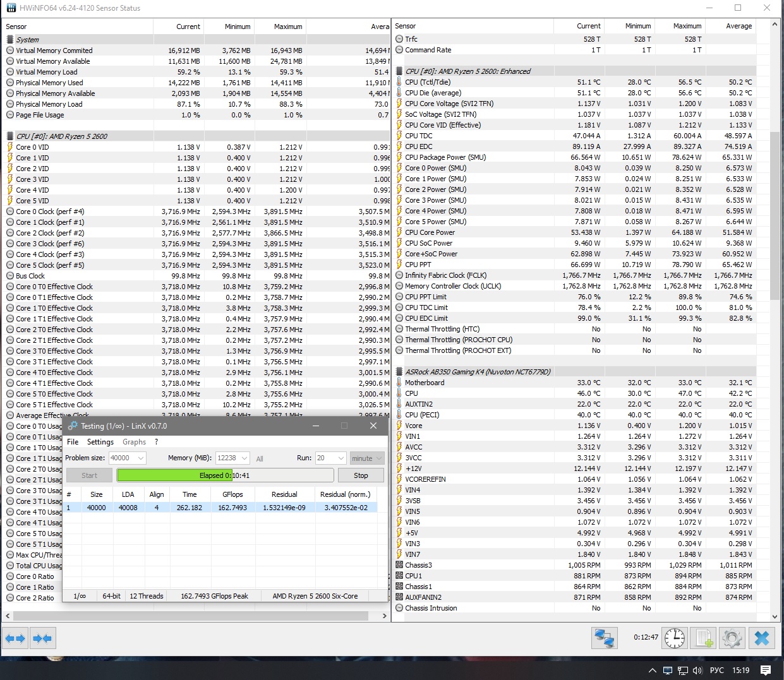Click the collapse panes arrows icon
Image resolution: width=784 pixels, height=680 pixels.
coord(43,638)
